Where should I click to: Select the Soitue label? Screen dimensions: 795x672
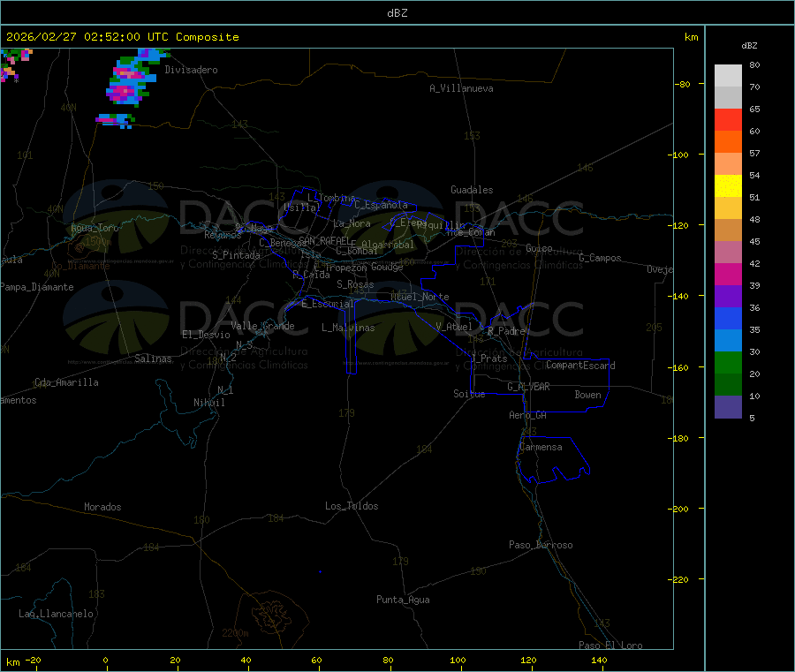(x=469, y=394)
